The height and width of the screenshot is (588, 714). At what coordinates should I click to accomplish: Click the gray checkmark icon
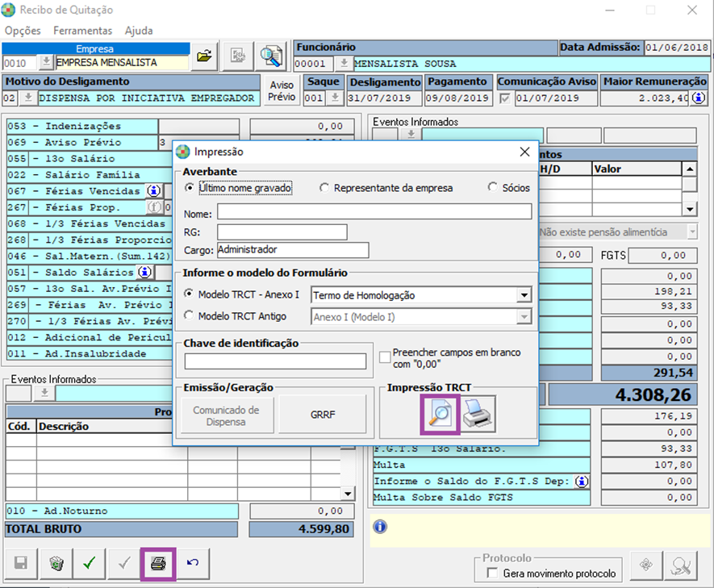tap(124, 564)
